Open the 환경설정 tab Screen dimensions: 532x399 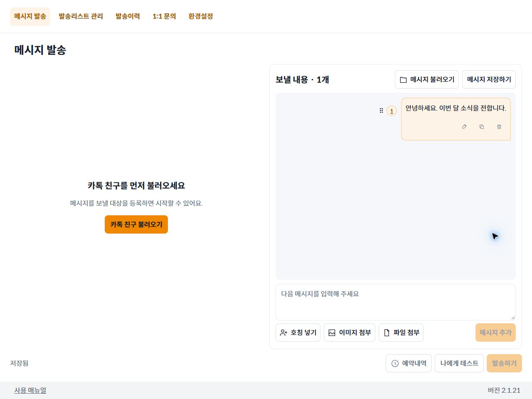(201, 17)
